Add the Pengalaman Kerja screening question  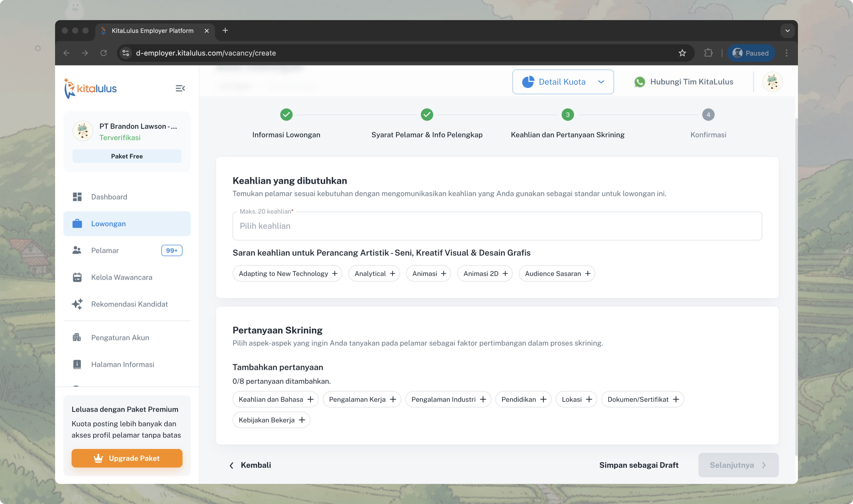tap(362, 399)
